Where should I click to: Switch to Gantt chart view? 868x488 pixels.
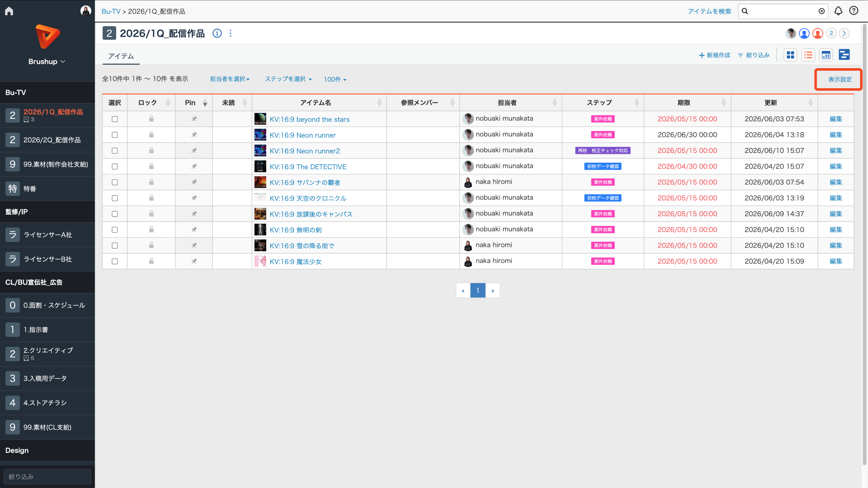(x=844, y=54)
